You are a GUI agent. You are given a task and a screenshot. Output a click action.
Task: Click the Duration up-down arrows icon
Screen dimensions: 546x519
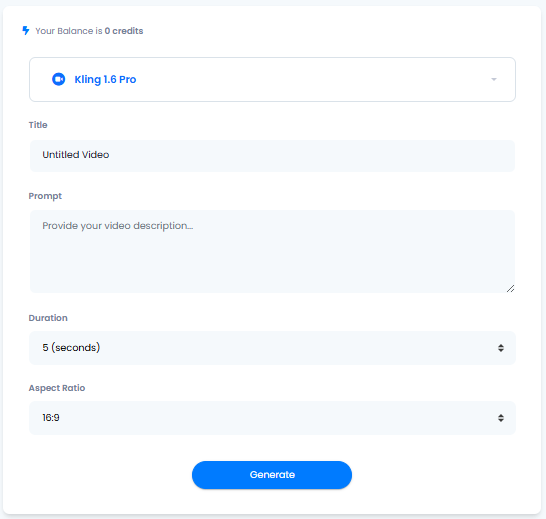[x=501, y=348]
